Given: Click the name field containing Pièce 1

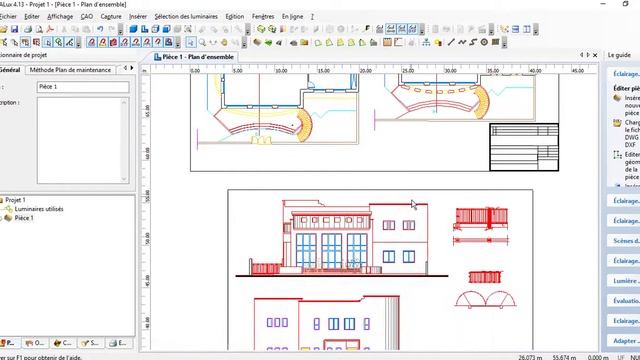Looking at the screenshot, I should click(x=83, y=87).
